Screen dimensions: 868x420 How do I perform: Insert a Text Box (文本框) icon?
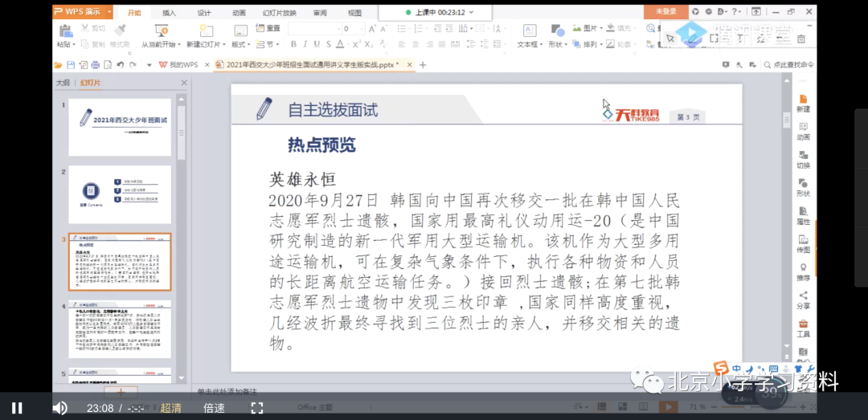click(529, 31)
